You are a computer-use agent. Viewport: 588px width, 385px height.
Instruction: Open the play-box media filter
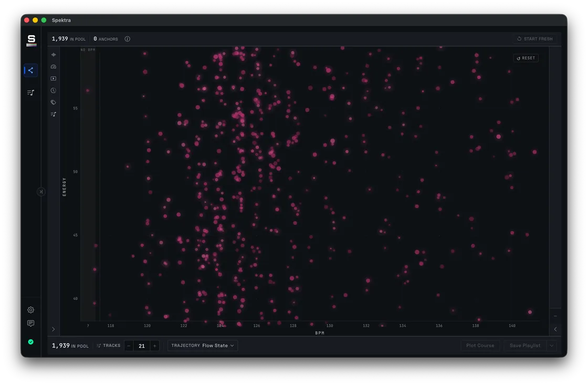(x=54, y=78)
